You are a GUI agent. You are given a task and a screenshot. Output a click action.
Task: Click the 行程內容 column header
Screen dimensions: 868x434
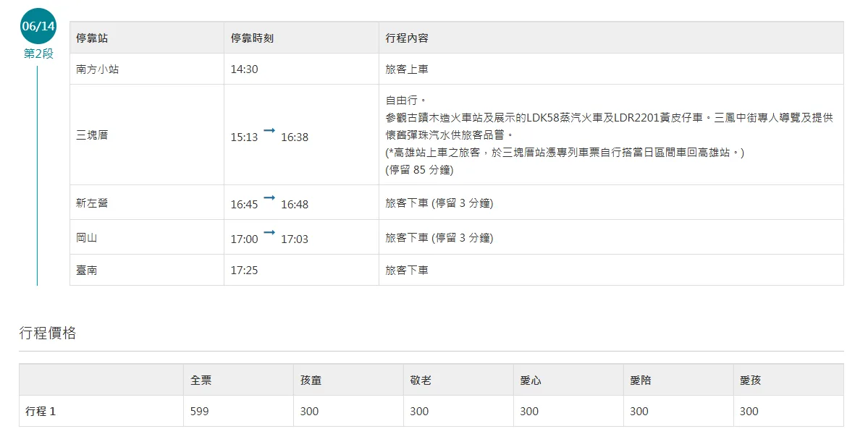pos(407,38)
